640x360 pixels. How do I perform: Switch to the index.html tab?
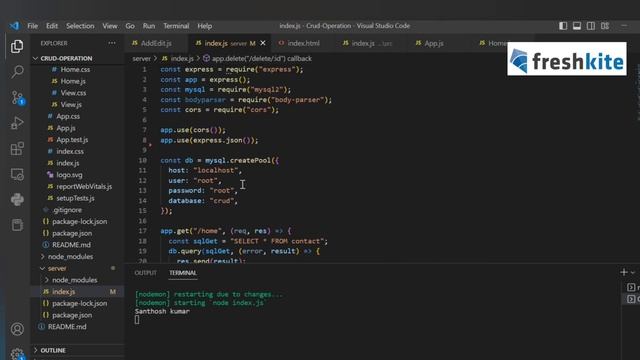(x=303, y=43)
